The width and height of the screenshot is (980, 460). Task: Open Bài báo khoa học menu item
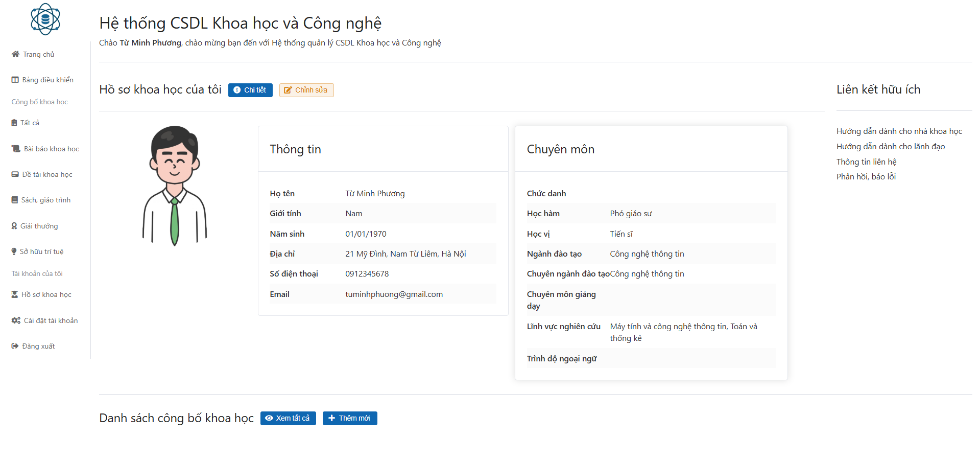[x=51, y=149]
